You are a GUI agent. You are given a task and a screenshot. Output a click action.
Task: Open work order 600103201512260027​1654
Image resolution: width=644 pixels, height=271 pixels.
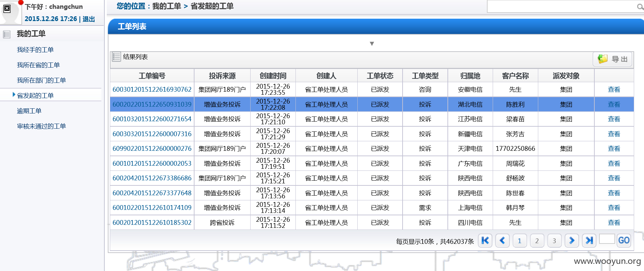coord(152,119)
